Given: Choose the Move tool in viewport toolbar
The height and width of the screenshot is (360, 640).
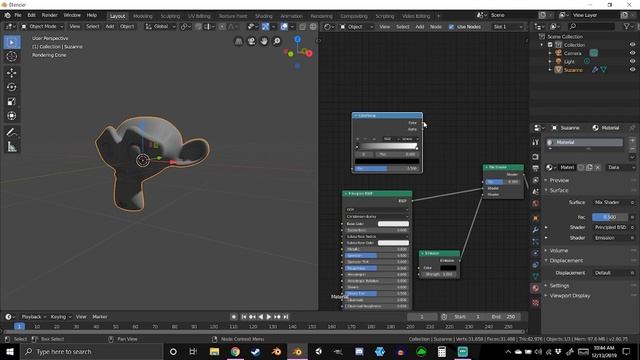Looking at the screenshot, I should click(x=12, y=73).
